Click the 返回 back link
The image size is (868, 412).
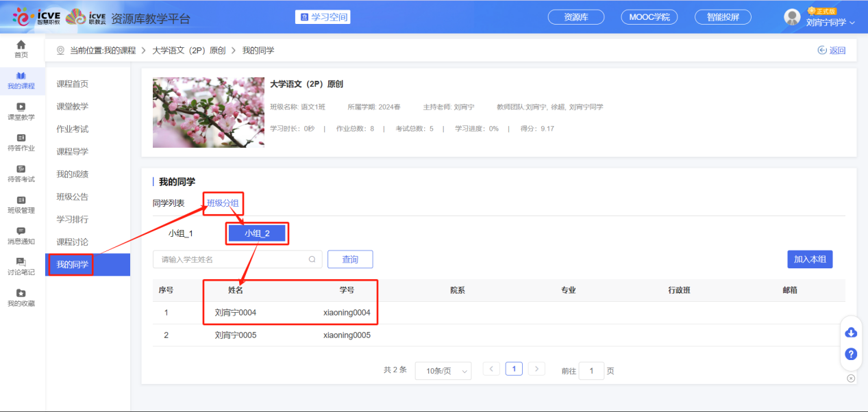(832, 51)
